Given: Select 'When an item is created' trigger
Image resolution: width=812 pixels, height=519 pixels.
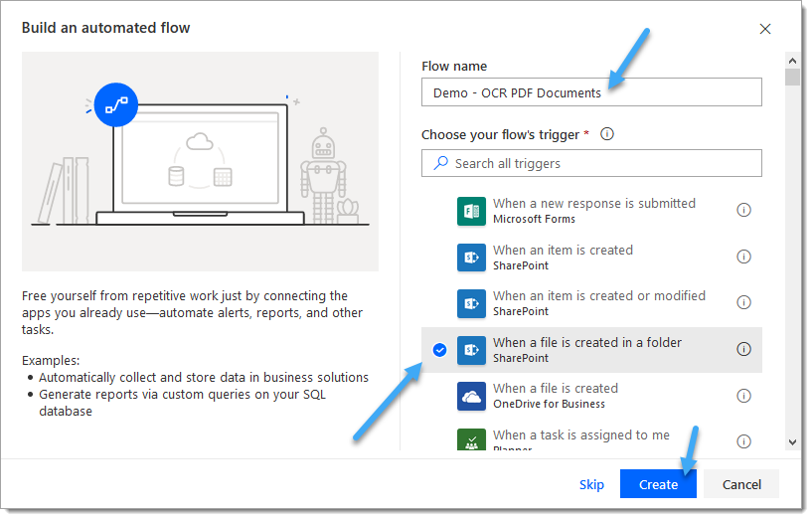Looking at the screenshot, I should pyautogui.click(x=591, y=258).
